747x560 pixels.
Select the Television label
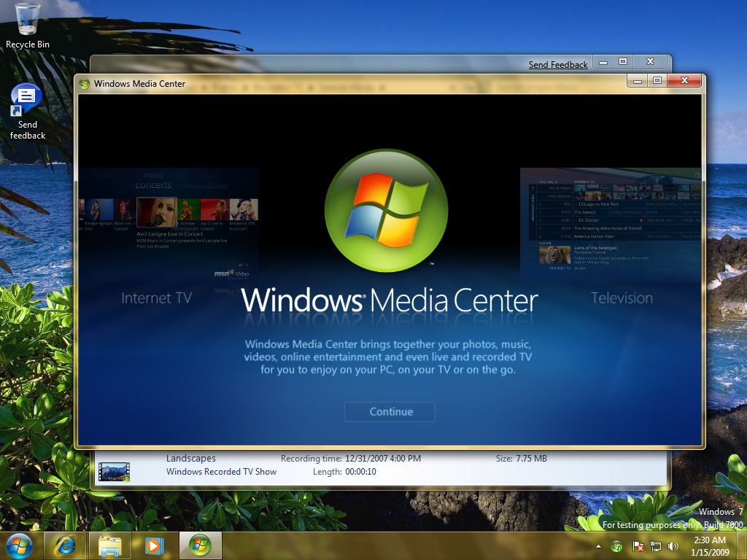point(622,298)
